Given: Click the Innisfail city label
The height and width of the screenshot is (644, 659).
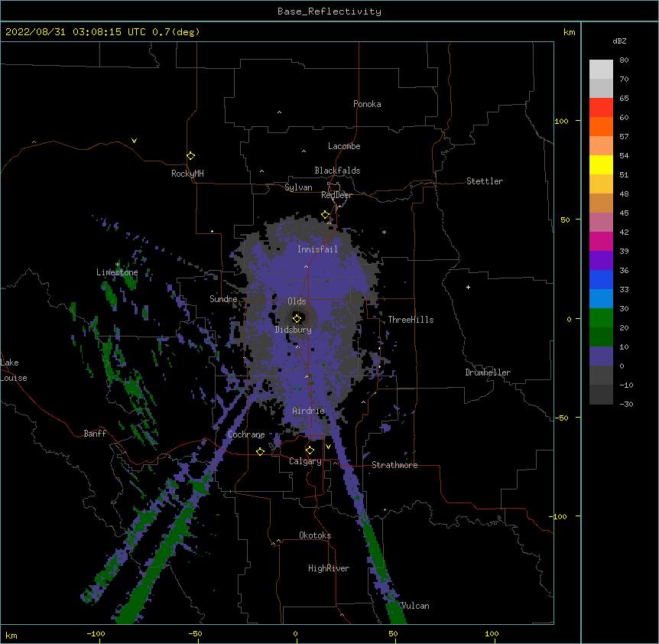Looking at the screenshot, I should click(317, 249).
